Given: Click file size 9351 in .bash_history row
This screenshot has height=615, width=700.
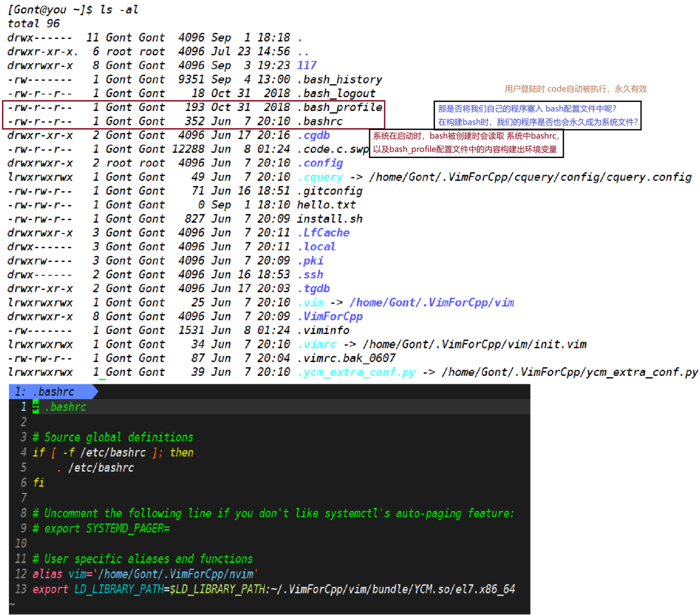Looking at the screenshot, I should point(191,79).
